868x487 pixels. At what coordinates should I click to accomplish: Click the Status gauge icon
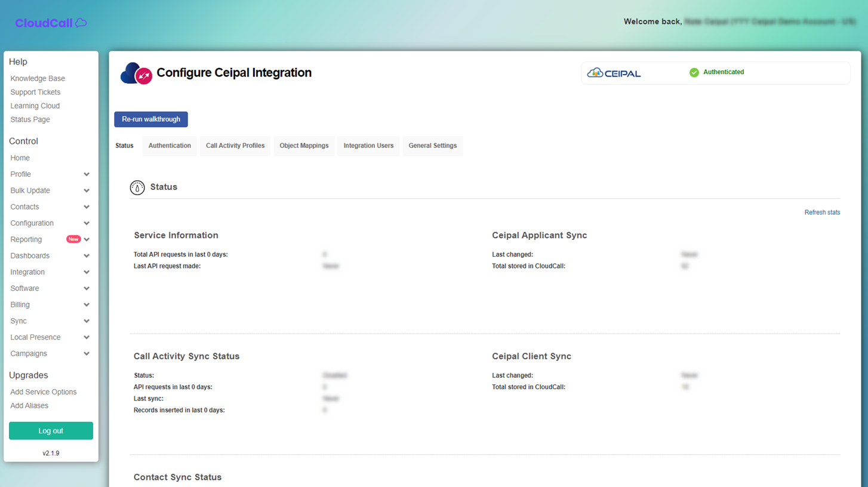click(137, 187)
